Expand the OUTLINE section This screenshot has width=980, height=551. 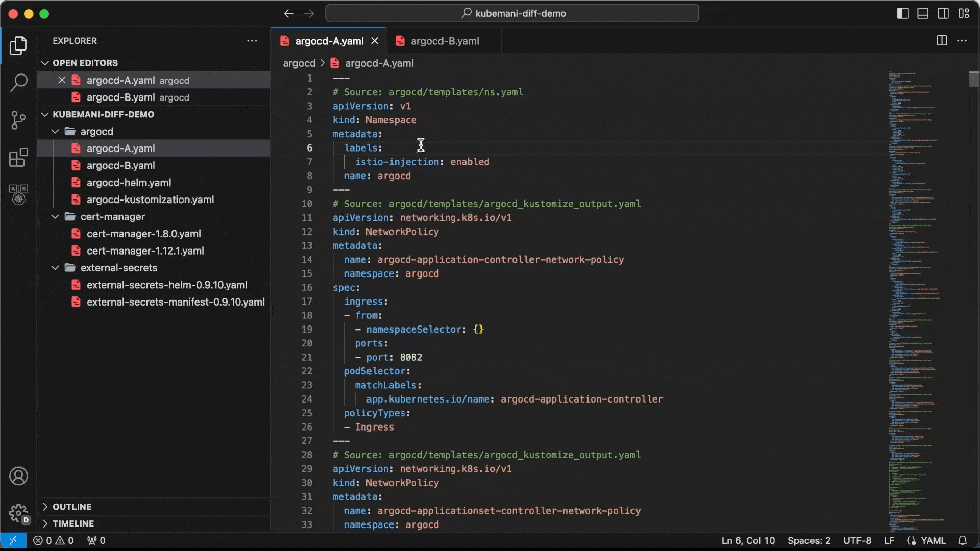pyautogui.click(x=72, y=507)
